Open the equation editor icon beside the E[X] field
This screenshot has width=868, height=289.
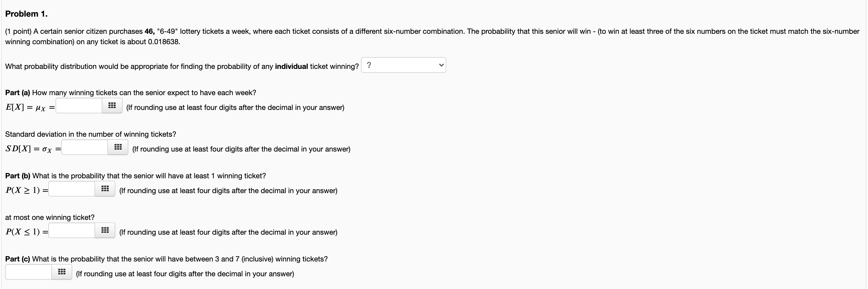(112, 106)
